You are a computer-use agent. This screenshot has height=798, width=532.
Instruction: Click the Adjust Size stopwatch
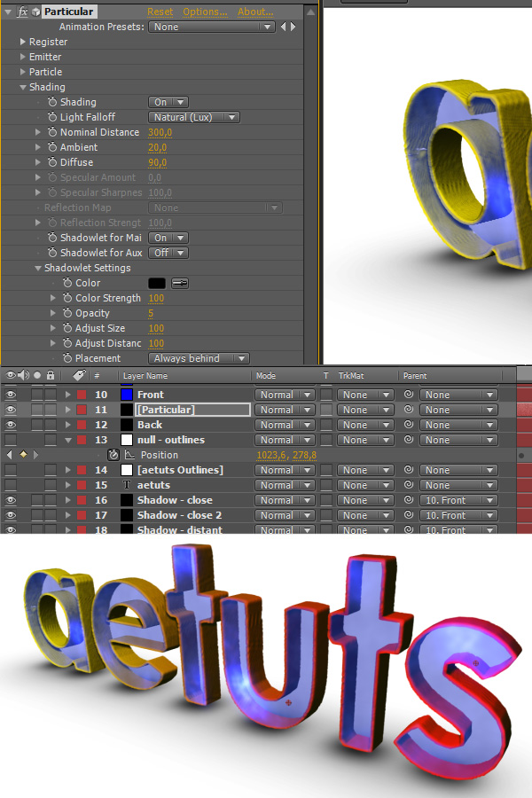click(67, 328)
